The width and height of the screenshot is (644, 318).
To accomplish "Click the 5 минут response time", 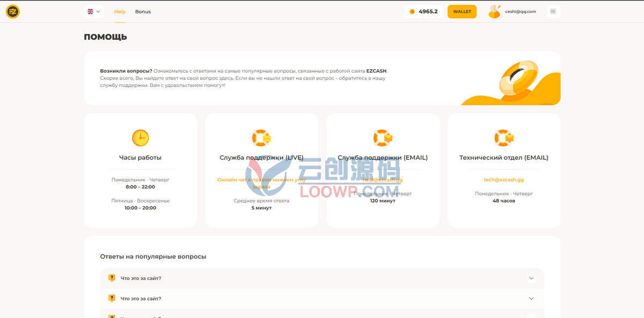I will 261,208.
